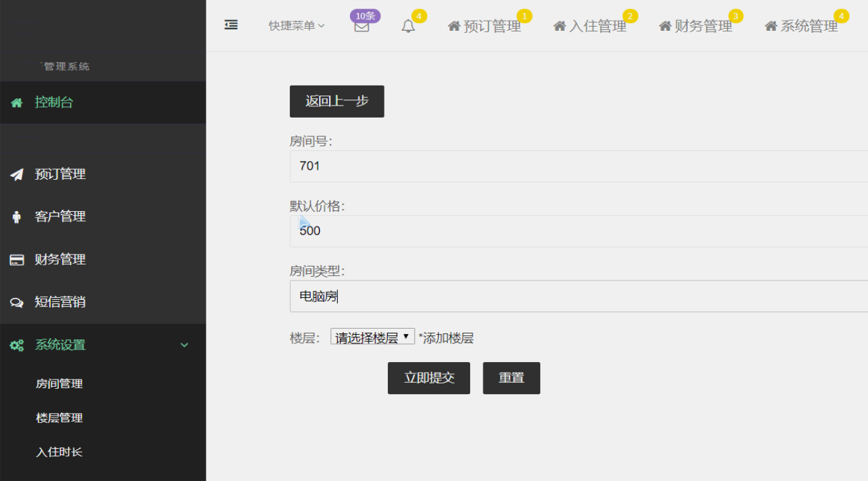Open the mail envelope icon
This screenshot has height=481, width=868.
(x=362, y=27)
